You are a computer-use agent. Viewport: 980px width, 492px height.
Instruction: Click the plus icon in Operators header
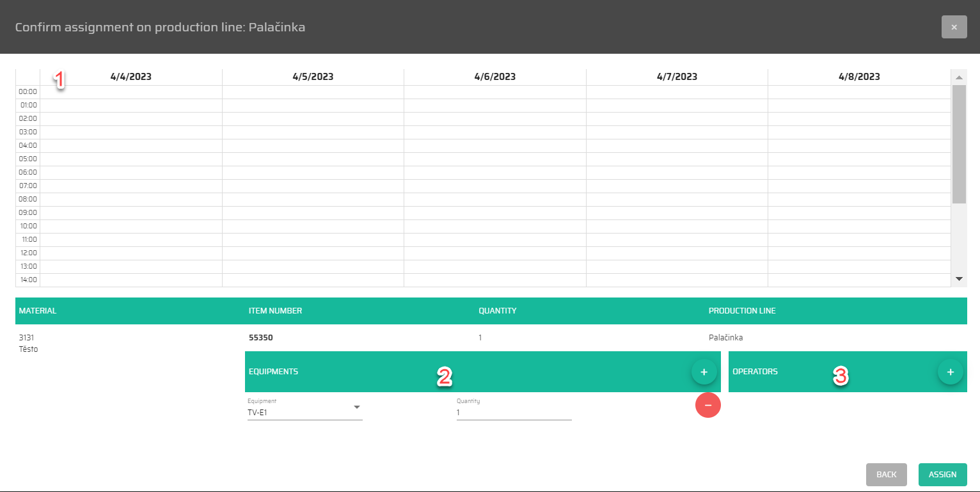[x=950, y=372]
